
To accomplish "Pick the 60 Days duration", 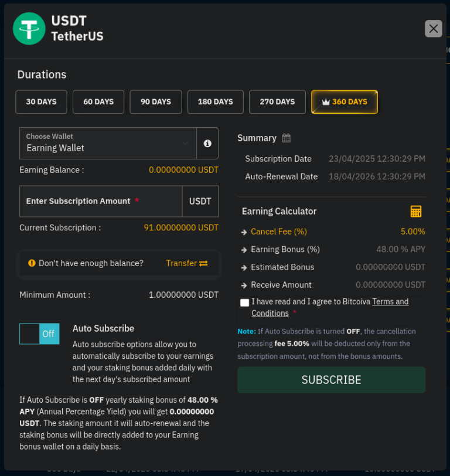I will pyautogui.click(x=98, y=102).
